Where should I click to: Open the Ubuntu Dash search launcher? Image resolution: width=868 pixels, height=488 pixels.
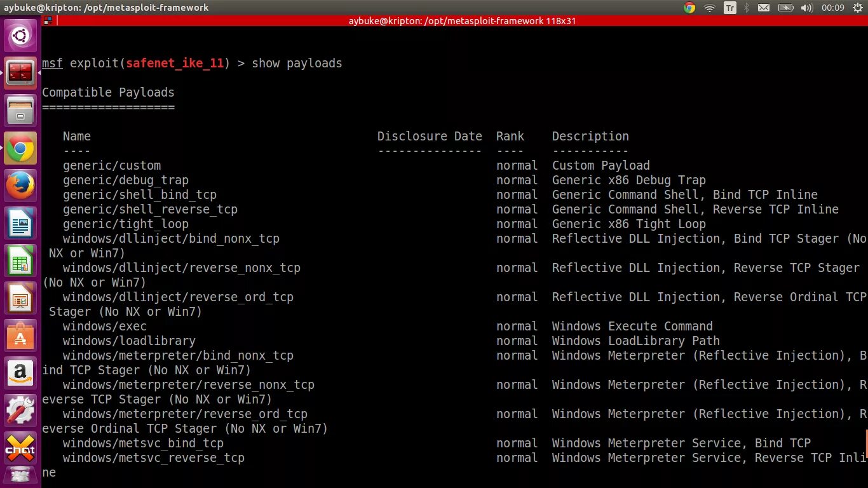[20, 35]
